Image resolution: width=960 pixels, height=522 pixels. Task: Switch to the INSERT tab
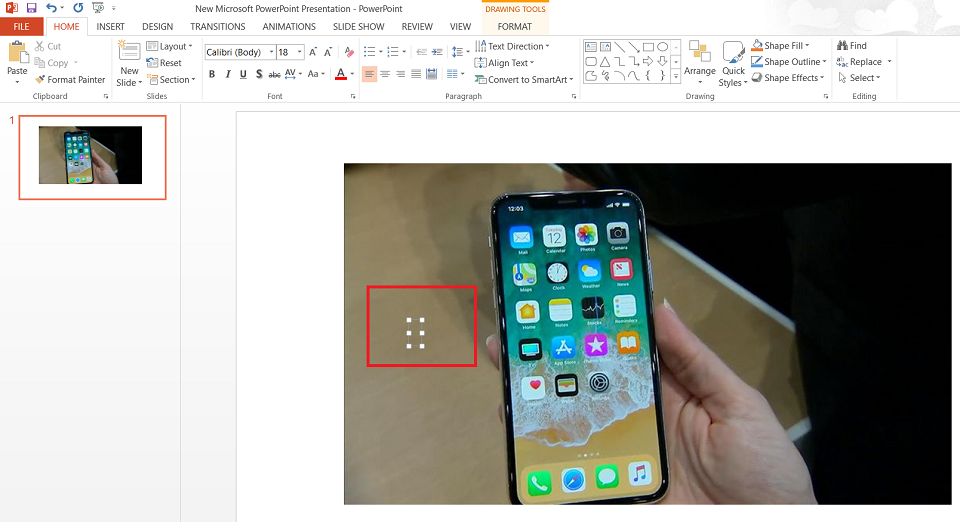pyautogui.click(x=110, y=26)
